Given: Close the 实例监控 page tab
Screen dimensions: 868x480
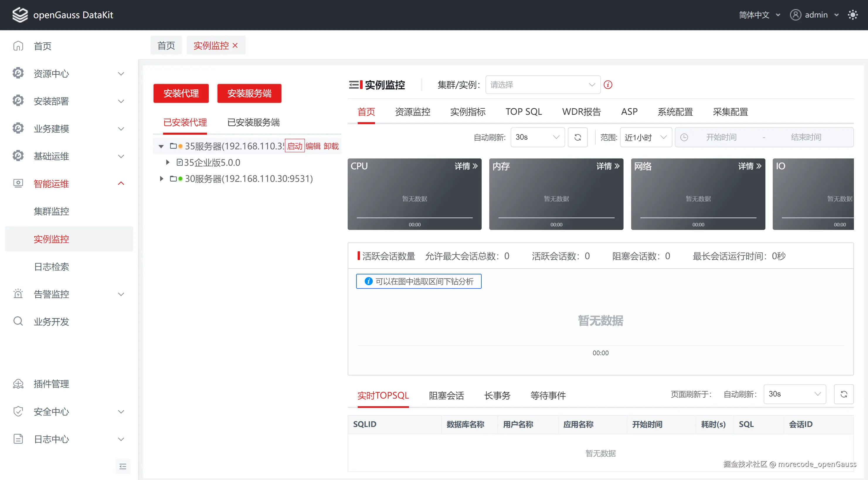Looking at the screenshot, I should click(x=235, y=45).
